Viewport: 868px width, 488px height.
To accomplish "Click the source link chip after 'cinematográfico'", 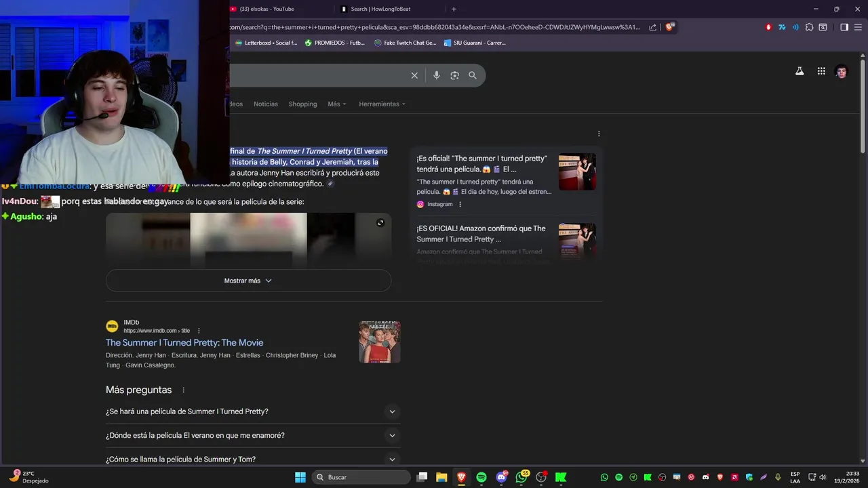I will (330, 184).
